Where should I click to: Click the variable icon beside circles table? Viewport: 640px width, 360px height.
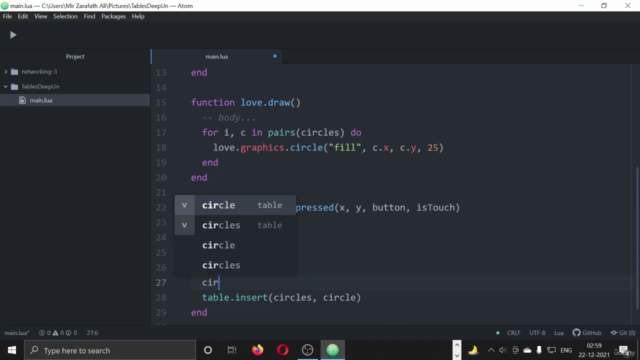184,225
